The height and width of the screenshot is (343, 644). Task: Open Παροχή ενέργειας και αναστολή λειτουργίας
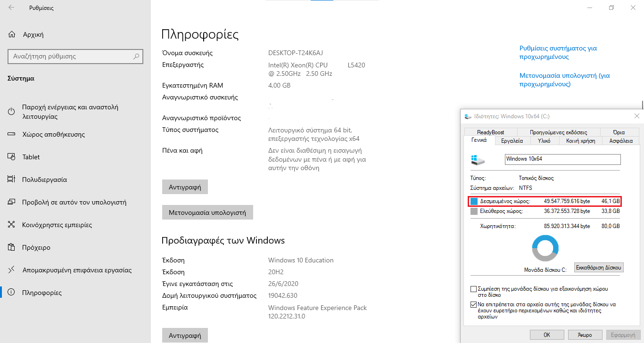(x=75, y=112)
